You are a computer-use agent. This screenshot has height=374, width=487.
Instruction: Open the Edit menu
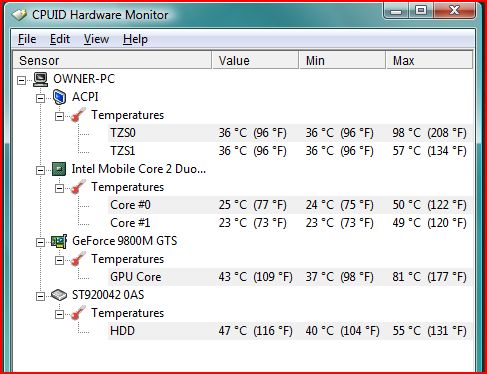pyautogui.click(x=60, y=39)
